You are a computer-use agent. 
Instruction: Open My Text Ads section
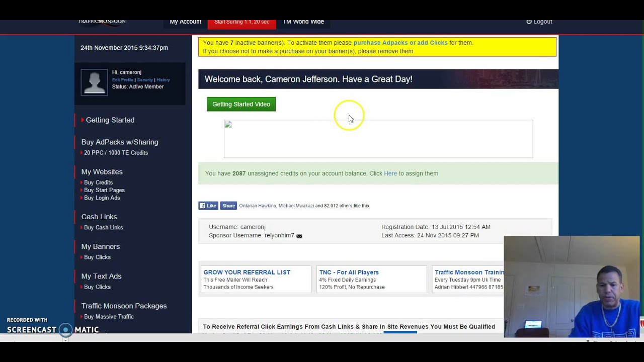tap(101, 276)
